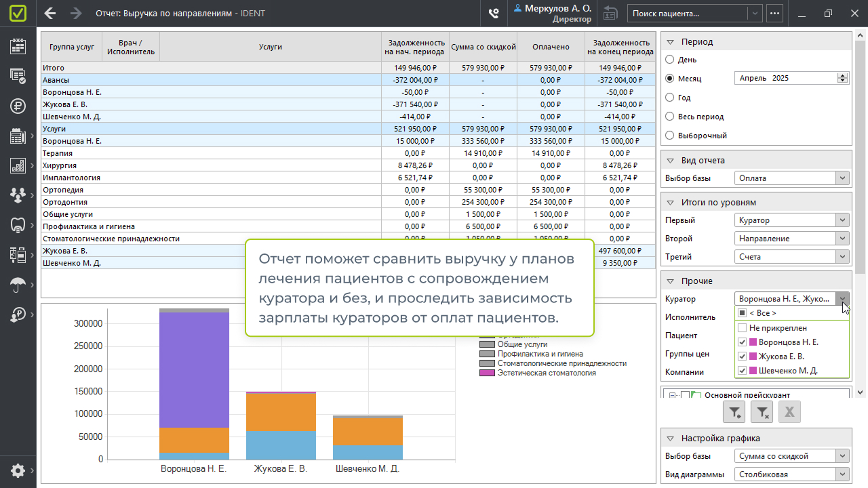Image resolution: width=868 pixels, height=488 pixels.
Task: Uncheck Шевченко М. Д. in curator dropdown
Action: pyautogui.click(x=743, y=371)
